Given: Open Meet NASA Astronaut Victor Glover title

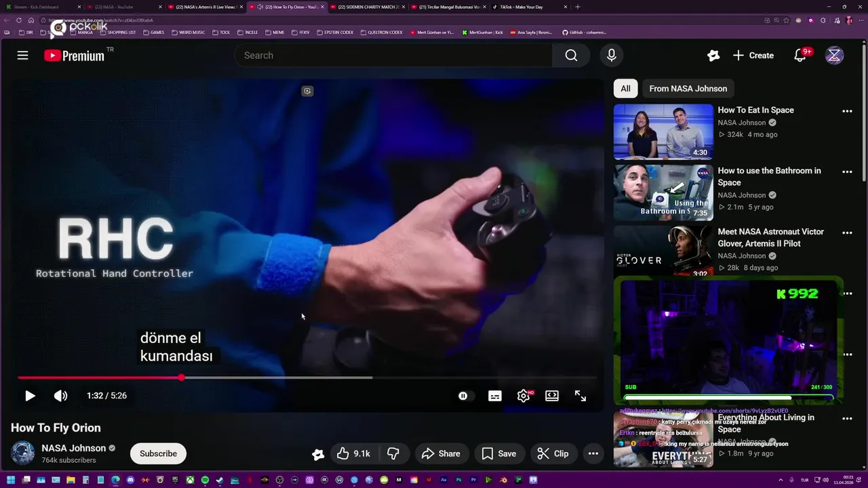Looking at the screenshot, I should point(770,237).
